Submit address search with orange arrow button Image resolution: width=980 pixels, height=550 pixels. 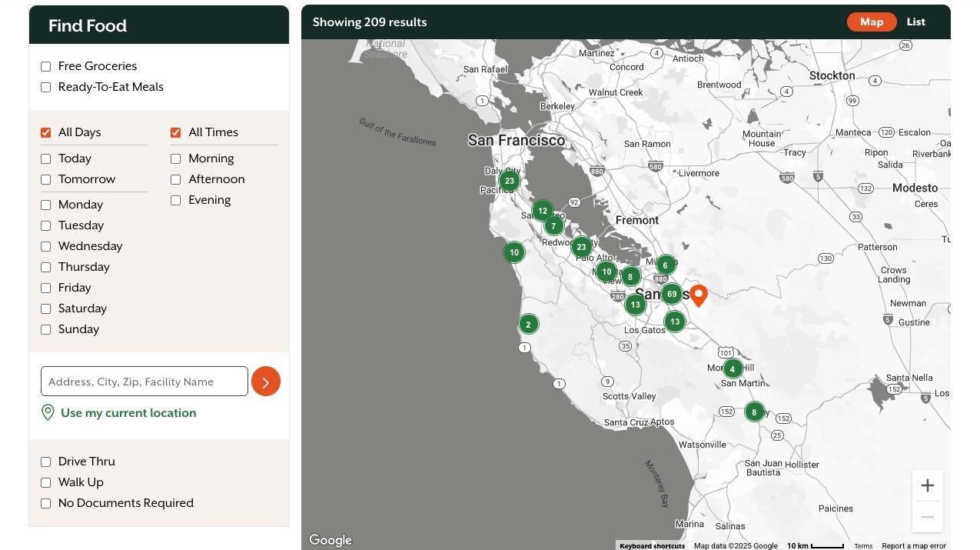[266, 382]
